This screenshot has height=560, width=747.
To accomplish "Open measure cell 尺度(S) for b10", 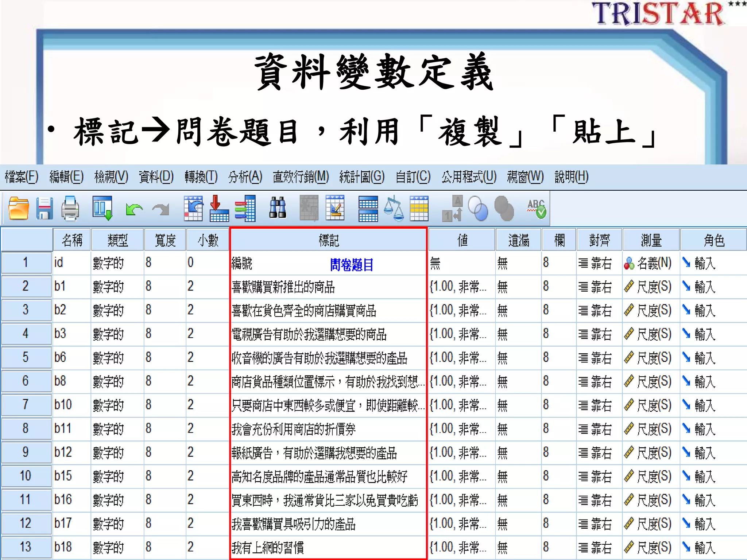I will coord(651,405).
